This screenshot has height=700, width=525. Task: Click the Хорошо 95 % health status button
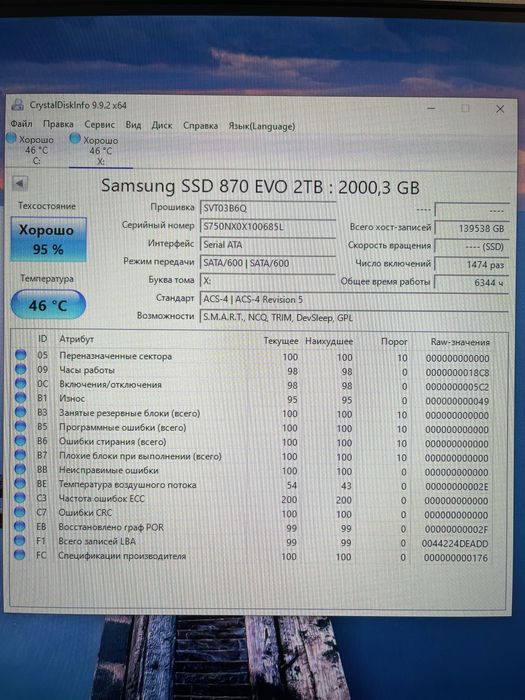pyautogui.click(x=48, y=240)
